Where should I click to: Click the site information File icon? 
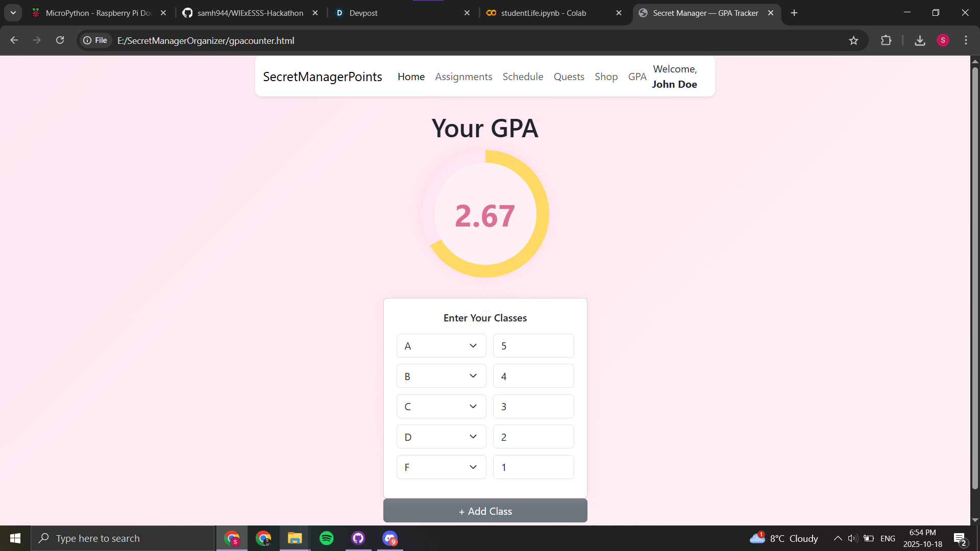coord(95,40)
